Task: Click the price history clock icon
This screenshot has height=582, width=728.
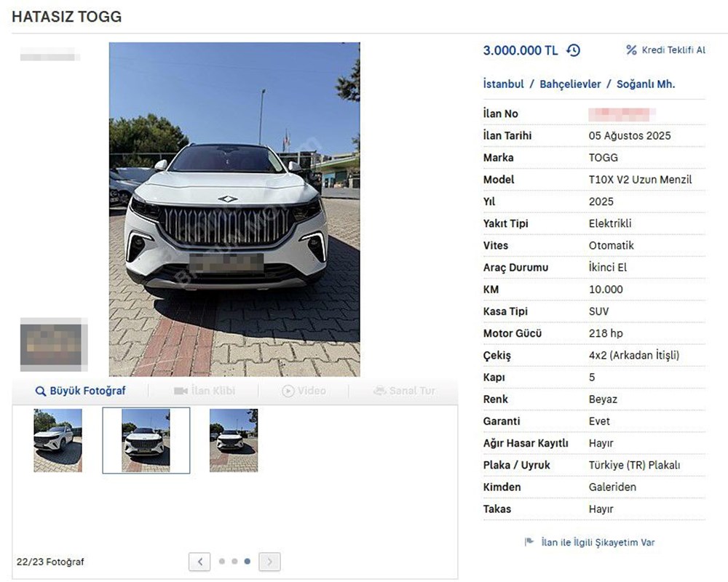Action: point(574,50)
